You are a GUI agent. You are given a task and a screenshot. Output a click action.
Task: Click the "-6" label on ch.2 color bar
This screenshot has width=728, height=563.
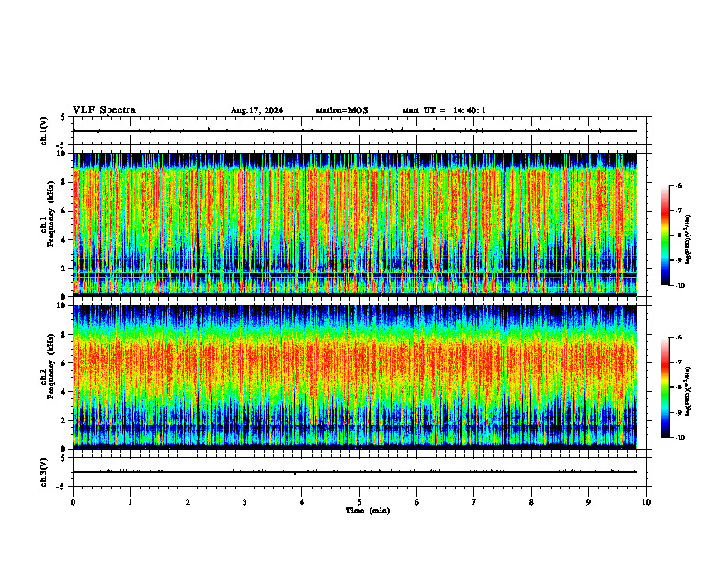click(x=678, y=338)
